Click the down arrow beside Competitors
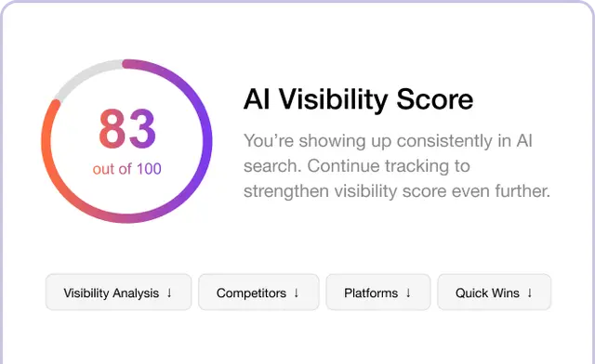The height and width of the screenshot is (364, 595). 297,292
